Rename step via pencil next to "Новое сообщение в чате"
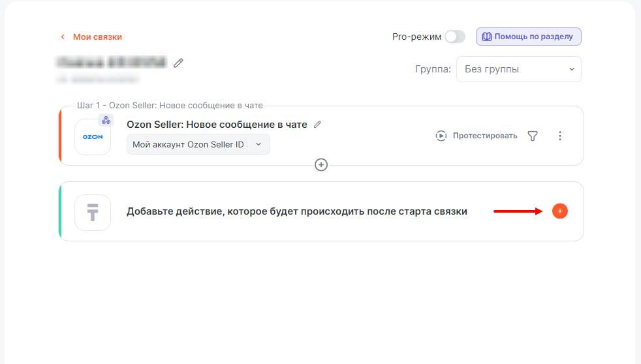The width and height of the screenshot is (641, 364). coord(318,125)
